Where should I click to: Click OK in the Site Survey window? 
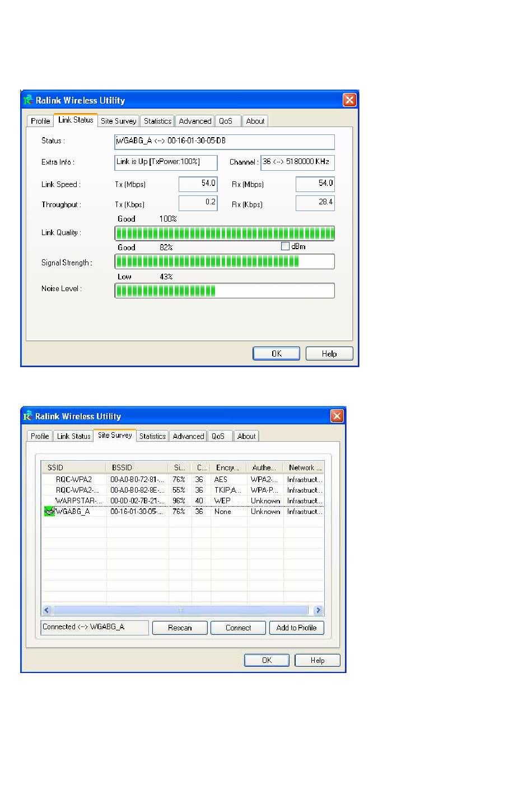267,660
